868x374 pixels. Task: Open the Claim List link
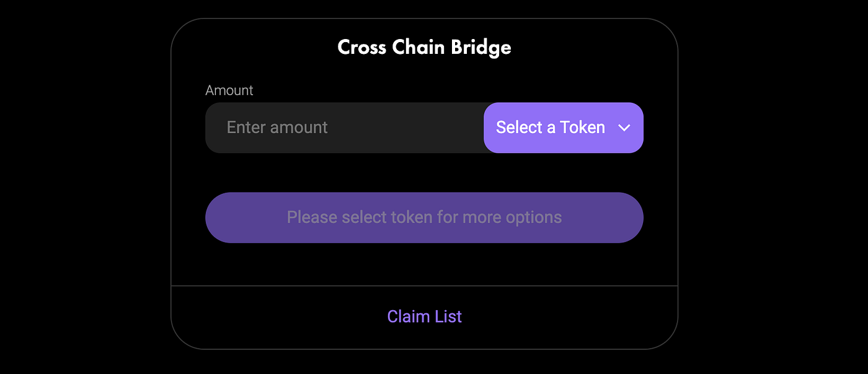coord(424,316)
